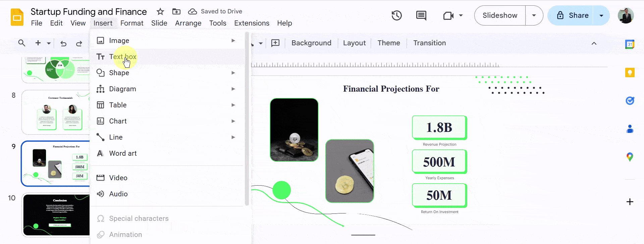The height and width of the screenshot is (244, 644).
Task: Click the Transition button
Action: 429,43
